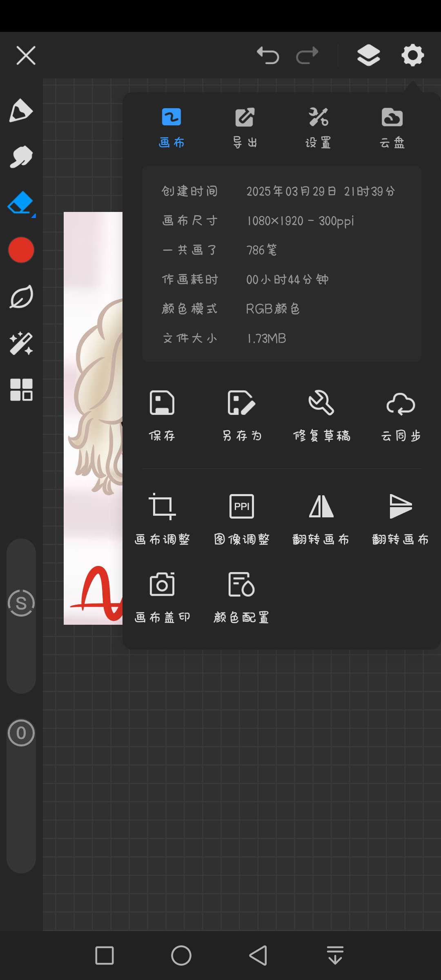441x980 pixels.
Task: Switch to the 导出 export tab
Action: click(x=245, y=128)
